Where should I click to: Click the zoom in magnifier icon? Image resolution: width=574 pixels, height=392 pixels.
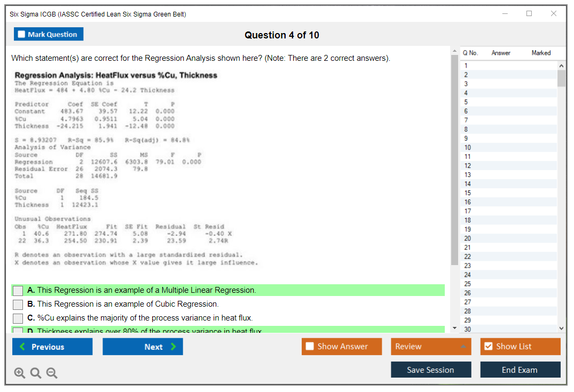19,373
